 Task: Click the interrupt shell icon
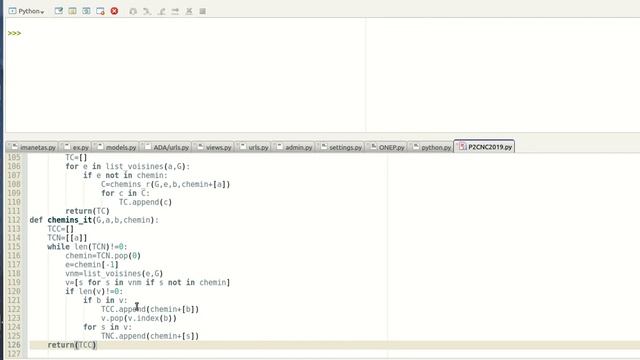pos(73,11)
